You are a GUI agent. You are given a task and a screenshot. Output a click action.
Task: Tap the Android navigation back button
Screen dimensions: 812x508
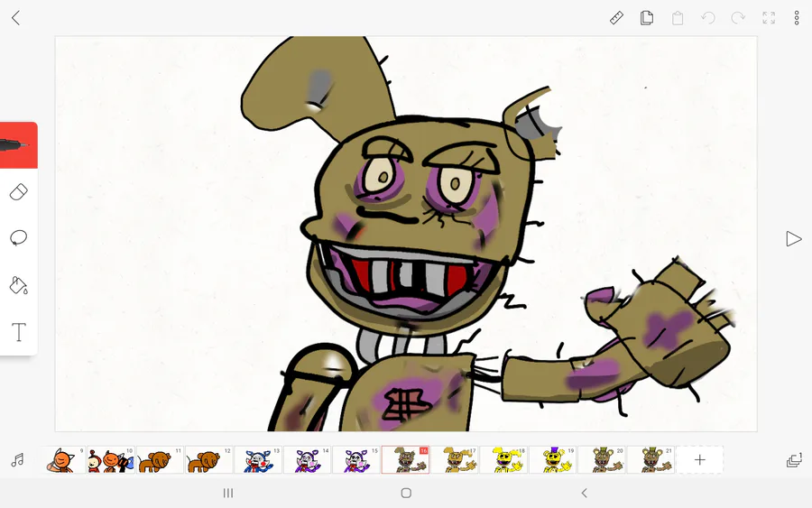point(584,493)
